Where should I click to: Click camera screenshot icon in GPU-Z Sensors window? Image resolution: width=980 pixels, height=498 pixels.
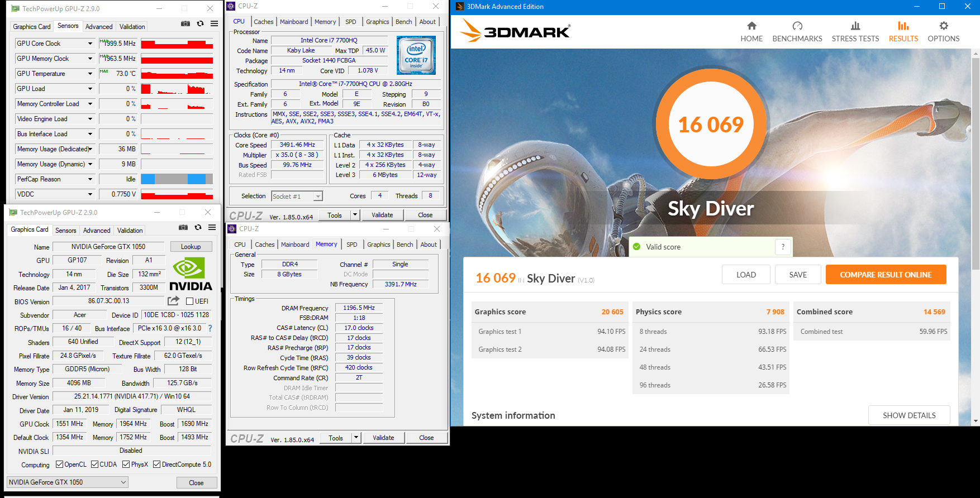click(x=185, y=23)
